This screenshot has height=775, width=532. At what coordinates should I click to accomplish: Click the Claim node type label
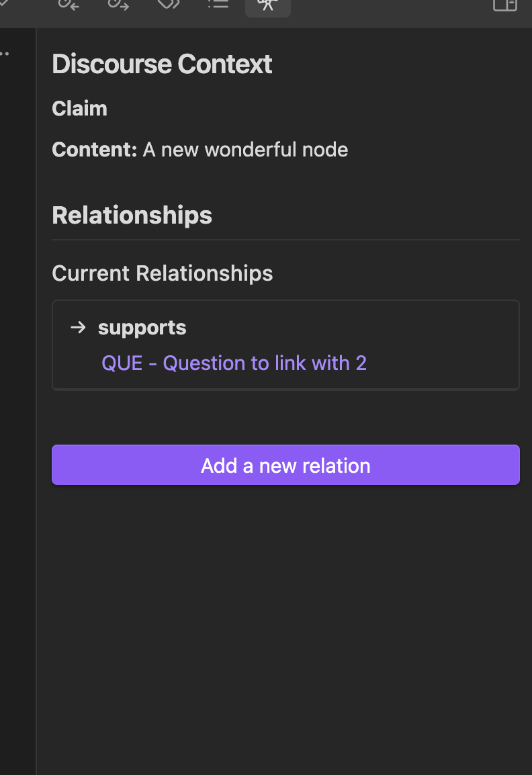coord(80,108)
